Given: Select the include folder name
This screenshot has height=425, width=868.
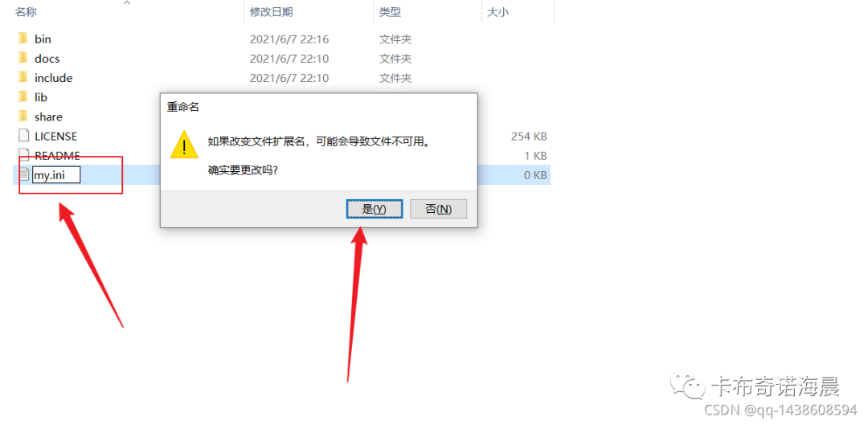Looking at the screenshot, I should click(53, 78).
